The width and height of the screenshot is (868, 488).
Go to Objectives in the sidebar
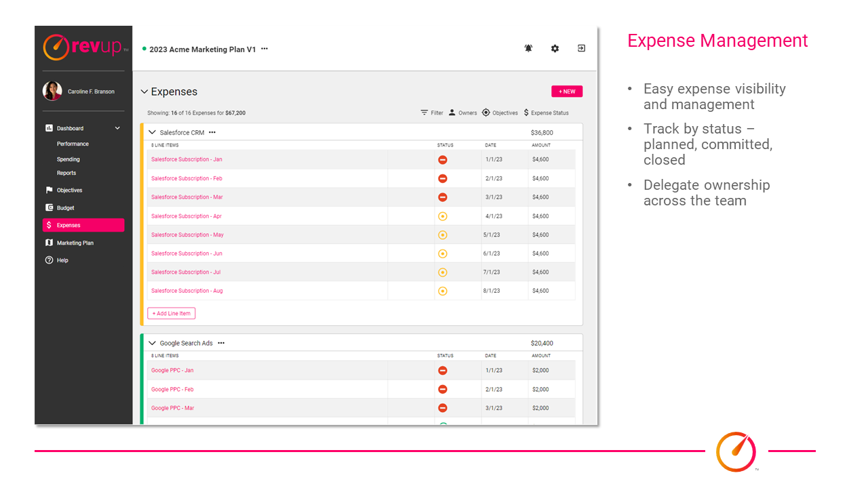pos(70,190)
